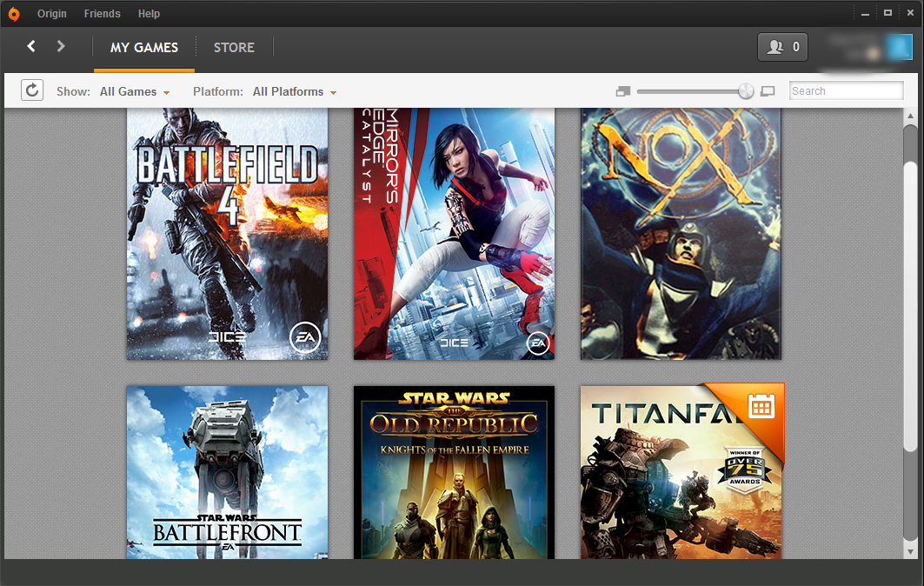Select the Old Republic game tile
The height and width of the screenshot is (586, 924).
(x=454, y=472)
